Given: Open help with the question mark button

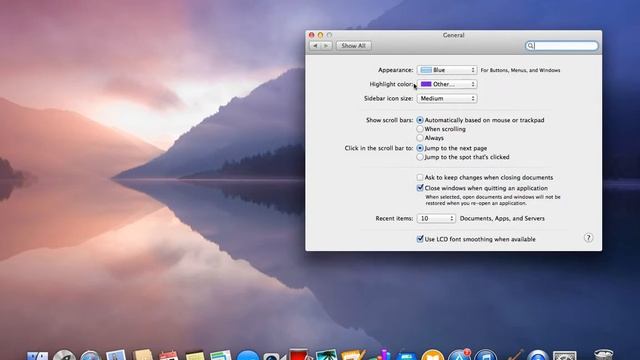Looking at the screenshot, I should pos(588,238).
